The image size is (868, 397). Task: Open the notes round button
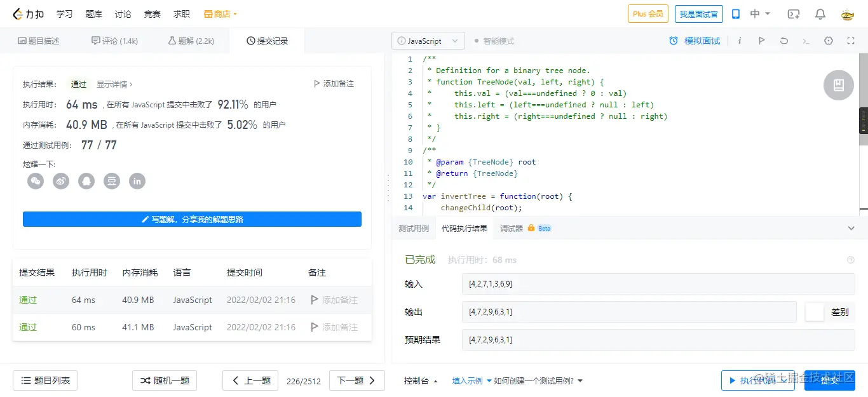pos(839,85)
